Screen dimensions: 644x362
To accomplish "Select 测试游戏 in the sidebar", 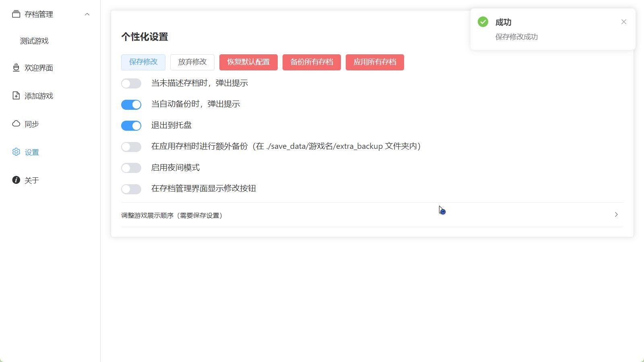I will pyautogui.click(x=34, y=41).
